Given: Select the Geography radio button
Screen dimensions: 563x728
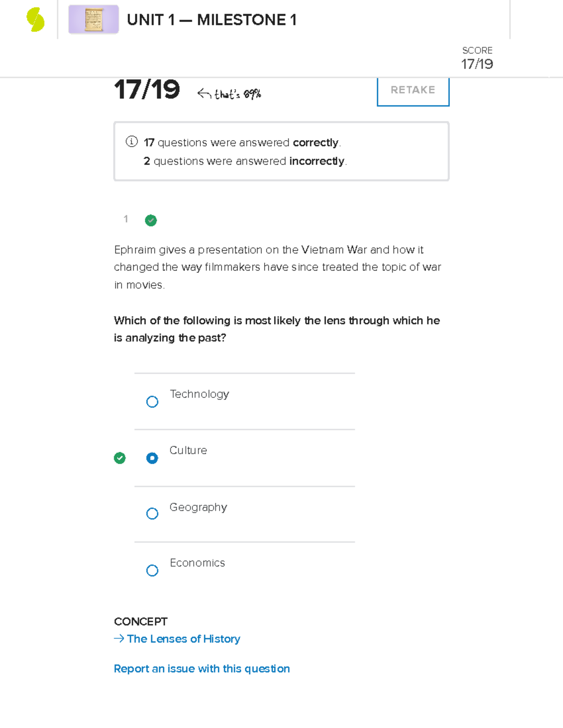Looking at the screenshot, I should [152, 514].
